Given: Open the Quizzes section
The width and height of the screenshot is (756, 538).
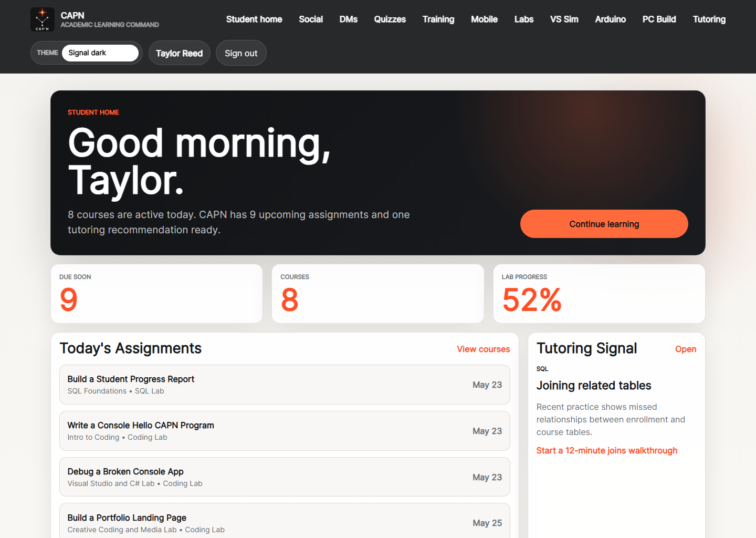Looking at the screenshot, I should (x=390, y=19).
